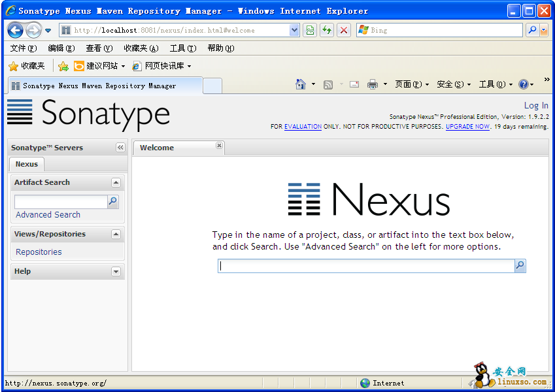Click the browser window title bar IE icon

(10, 10)
